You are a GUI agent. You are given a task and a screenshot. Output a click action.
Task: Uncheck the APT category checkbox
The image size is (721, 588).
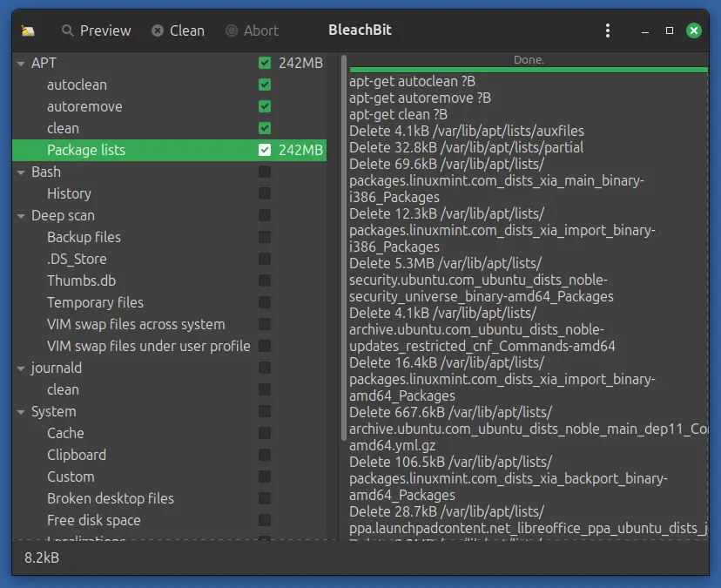click(263, 63)
